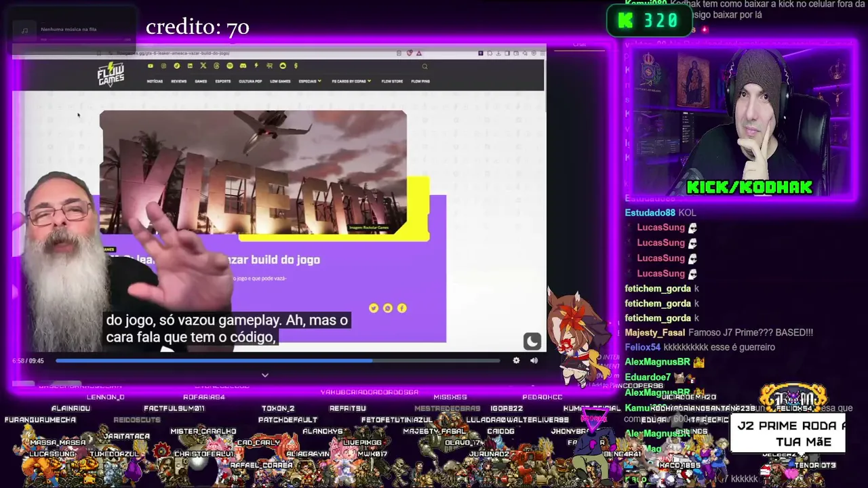This screenshot has width=868, height=488.
Task: Open the Low Games menu item
Action: tap(280, 81)
